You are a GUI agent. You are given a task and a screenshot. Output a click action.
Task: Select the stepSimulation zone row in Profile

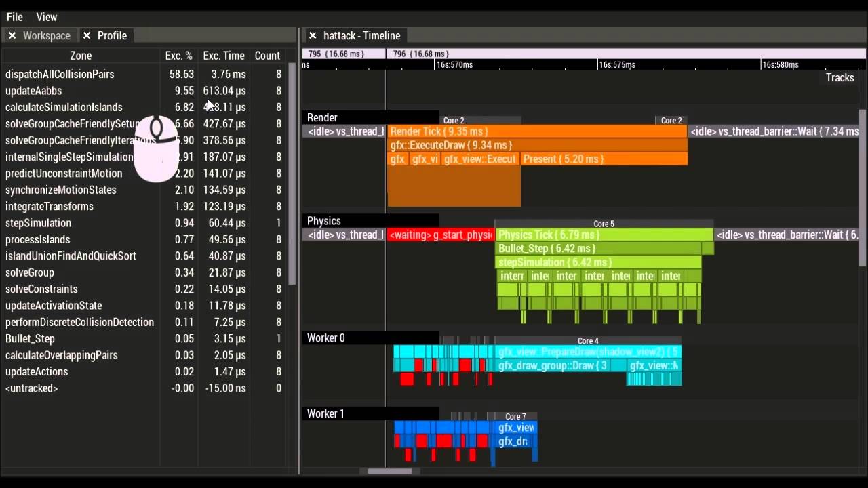pyautogui.click(x=144, y=223)
